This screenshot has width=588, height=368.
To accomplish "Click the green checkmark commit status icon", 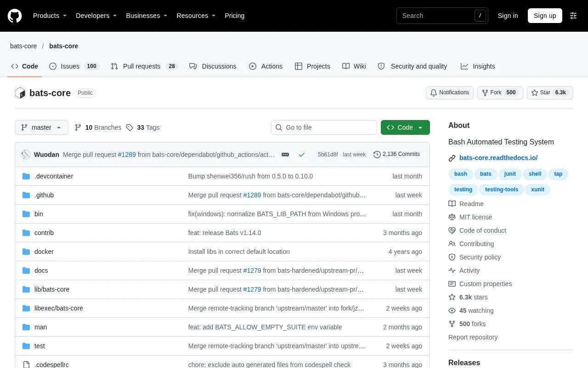I will pos(302,155).
